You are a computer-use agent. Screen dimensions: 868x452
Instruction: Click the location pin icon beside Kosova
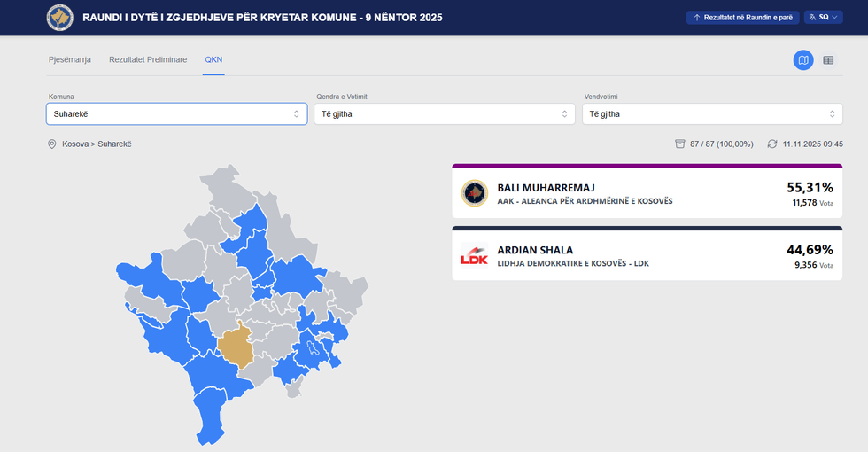(52, 144)
